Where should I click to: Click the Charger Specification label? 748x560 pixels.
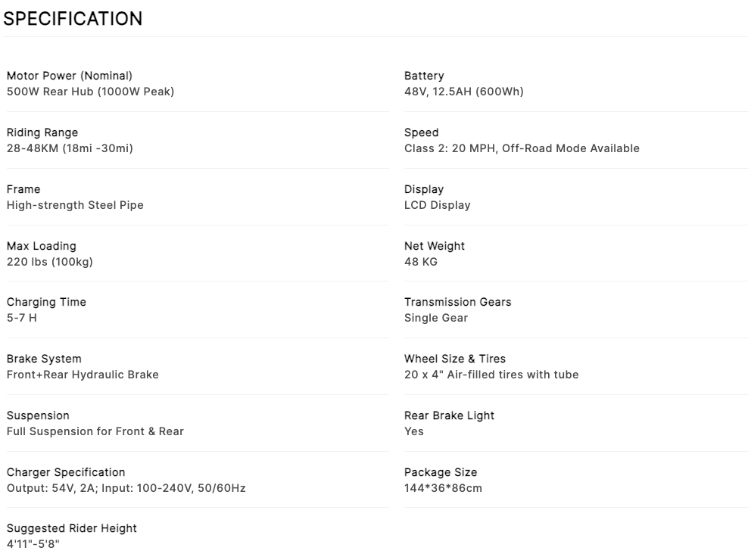coord(66,472)
